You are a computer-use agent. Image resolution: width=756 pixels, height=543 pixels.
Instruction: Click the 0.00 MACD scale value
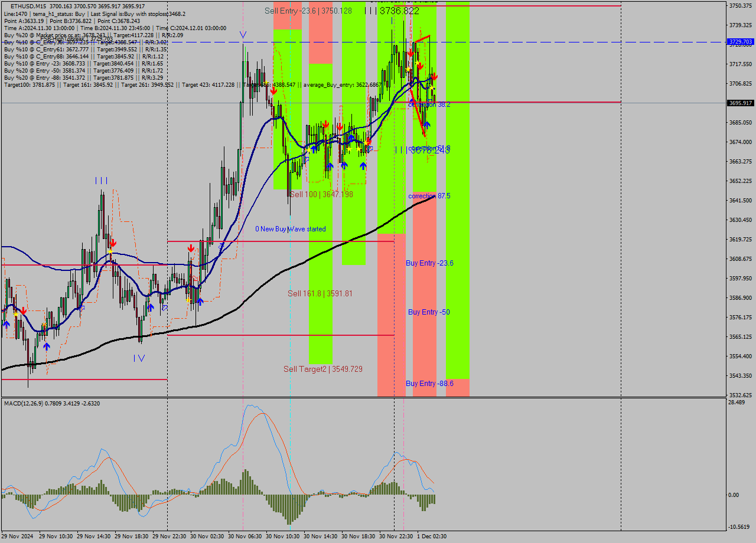point(734,495)
